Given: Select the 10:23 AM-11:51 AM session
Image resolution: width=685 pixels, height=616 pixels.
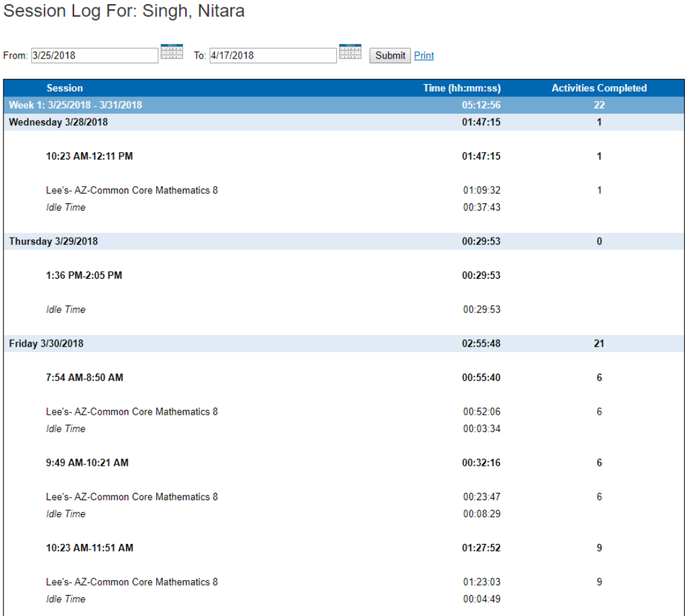Looking at the screenshot, I should click(90, 547).
